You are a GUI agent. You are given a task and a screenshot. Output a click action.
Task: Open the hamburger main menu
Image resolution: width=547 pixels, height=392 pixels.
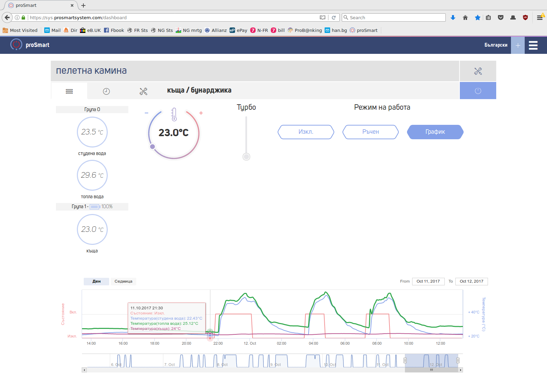[x=533, y=45]
